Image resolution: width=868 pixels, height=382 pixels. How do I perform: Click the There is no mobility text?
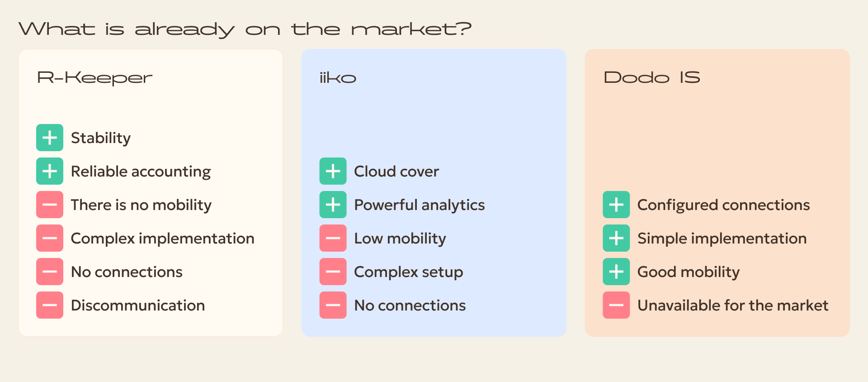coord(141,205)
